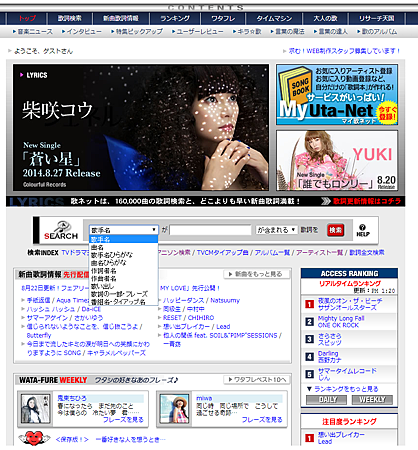Click the number 4 ranking badge
The image size is (418, 450).
310,357
